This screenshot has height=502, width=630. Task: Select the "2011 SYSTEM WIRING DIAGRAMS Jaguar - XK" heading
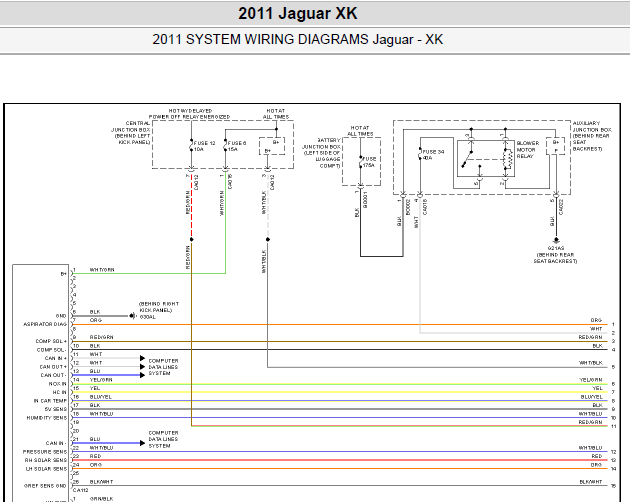[297, 39]
